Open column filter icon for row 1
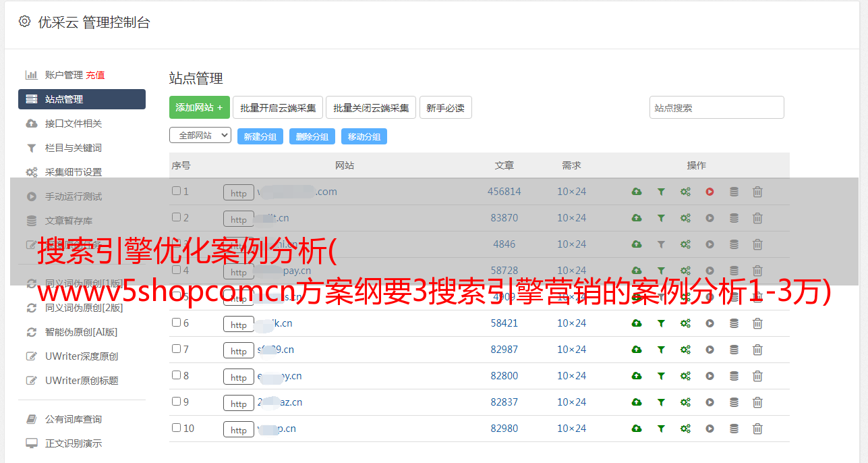 [x=661, y=192]
